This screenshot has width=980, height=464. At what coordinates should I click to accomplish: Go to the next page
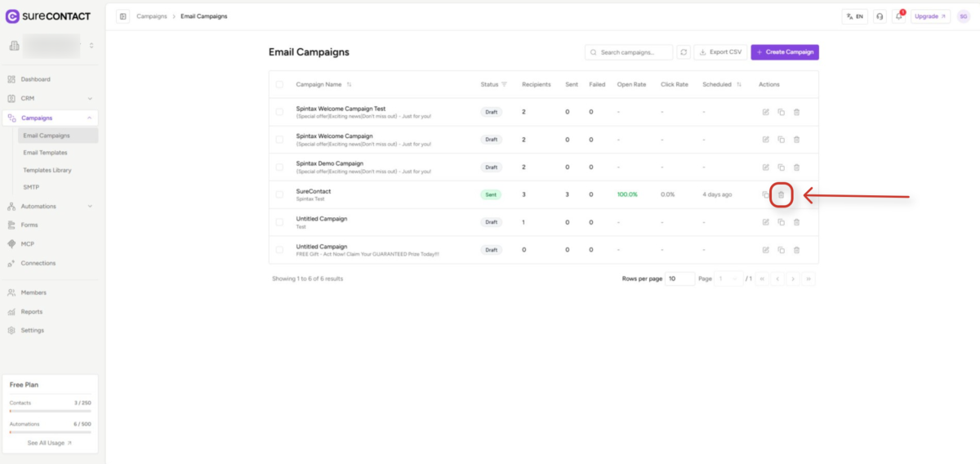[x=793, y=279]
